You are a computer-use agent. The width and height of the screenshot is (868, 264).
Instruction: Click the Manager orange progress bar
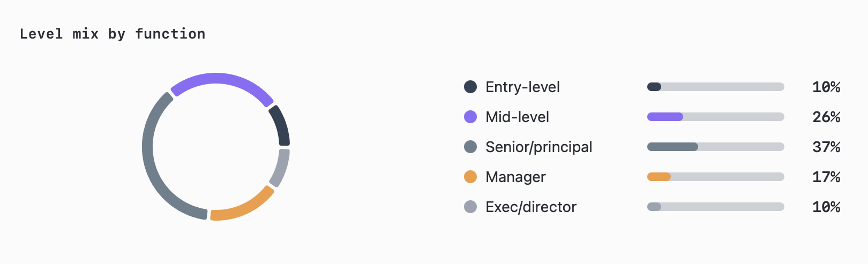(x=715, y=177)
